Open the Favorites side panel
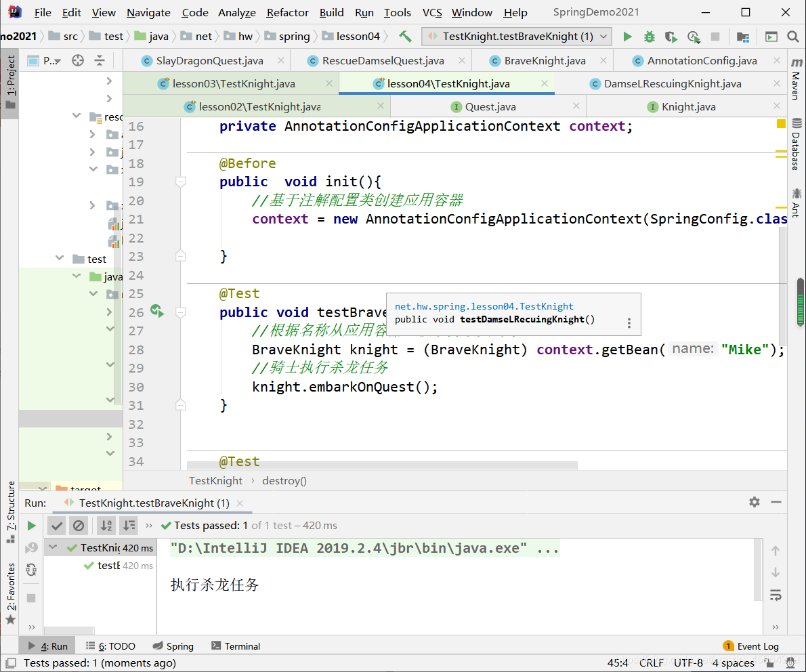Viewport: 806px width, 672px height. coord(10,594)
